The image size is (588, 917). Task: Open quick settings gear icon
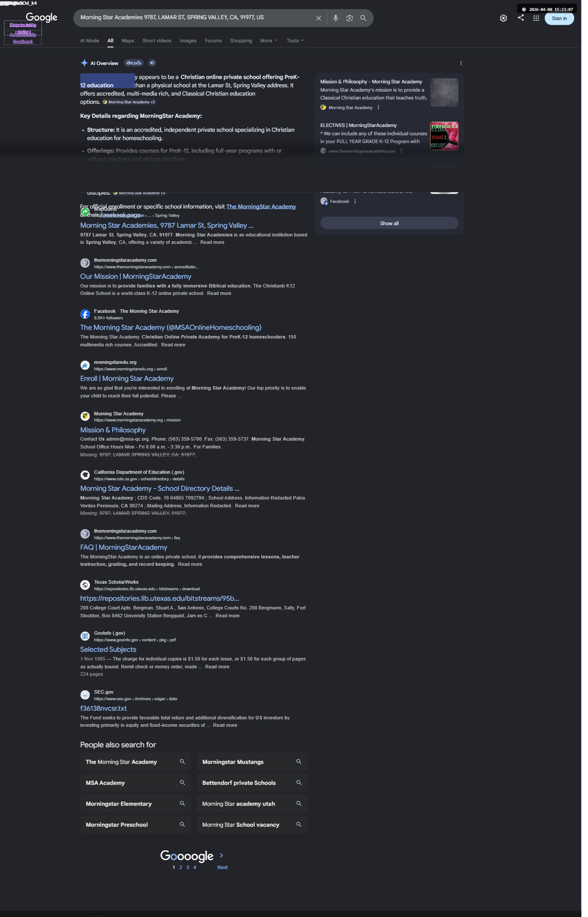[503, 18]
